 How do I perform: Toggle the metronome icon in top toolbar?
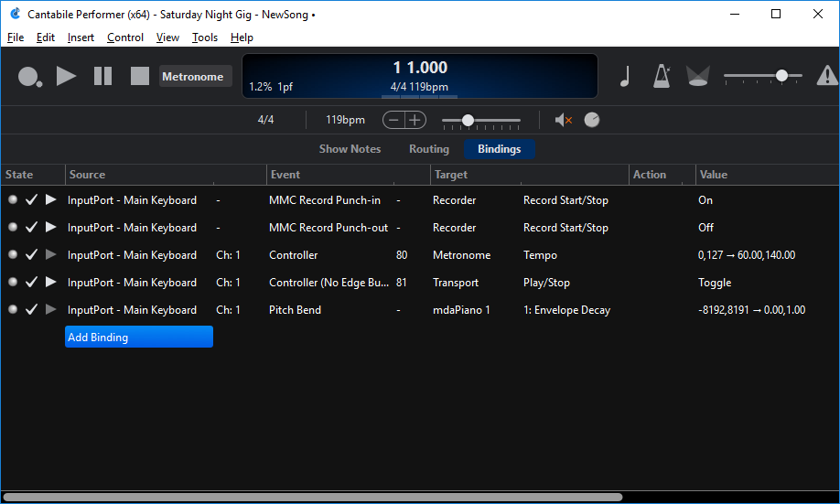pyautogui.click(x=662, y=76)
